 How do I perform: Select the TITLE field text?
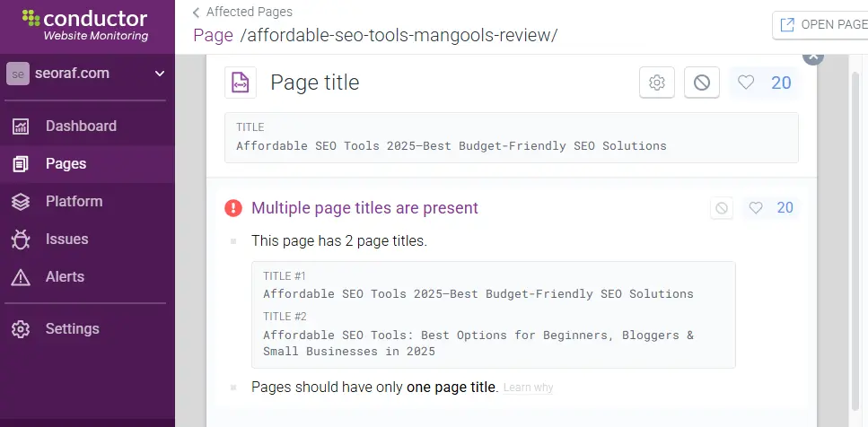tap(452, 146)
